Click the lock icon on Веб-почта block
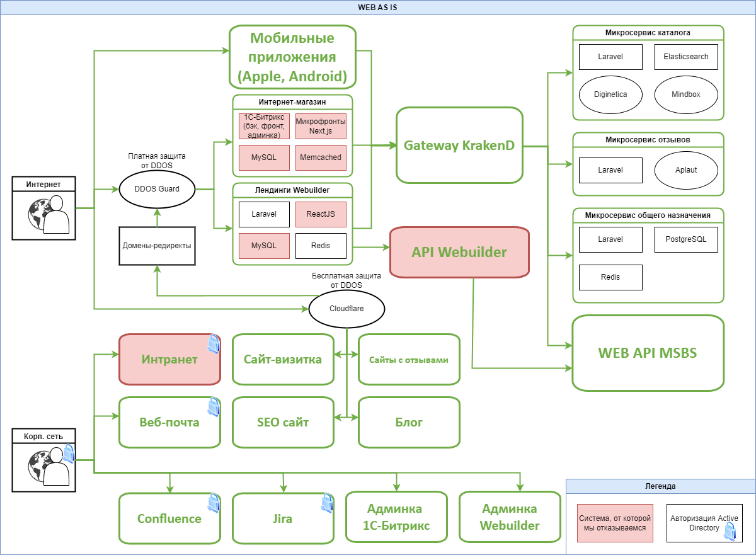The width and height of the screenshot is (756, 555). (214, 406)
